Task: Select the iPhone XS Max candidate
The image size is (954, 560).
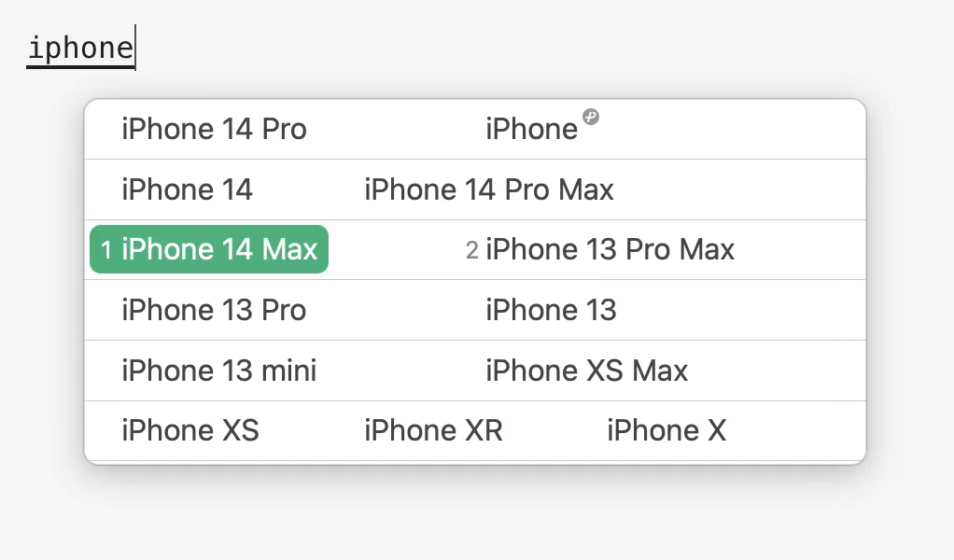Action: click(x=586, y=371)
